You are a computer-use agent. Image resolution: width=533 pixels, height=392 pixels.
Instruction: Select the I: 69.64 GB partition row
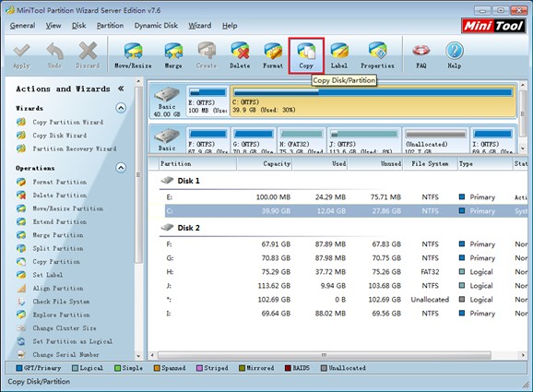(346, 314)
